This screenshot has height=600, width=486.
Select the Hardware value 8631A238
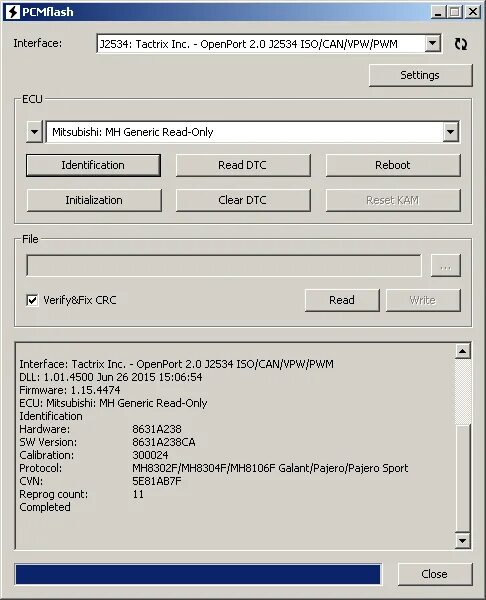click(157, 429)
